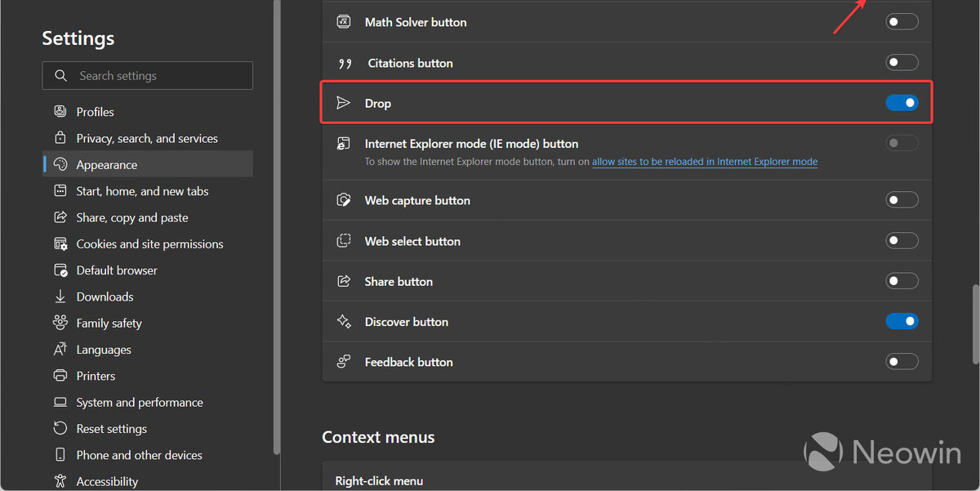Disable the Drop toggle

click(x=902, y=103)
